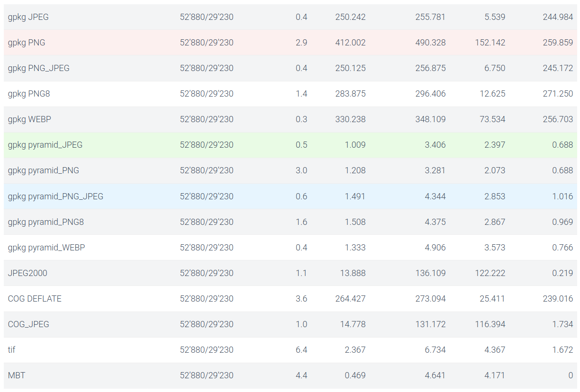This screenshot has height=392, width=580.
Task: Click the gpkg WEBP row name
Action: pos(29,119)
